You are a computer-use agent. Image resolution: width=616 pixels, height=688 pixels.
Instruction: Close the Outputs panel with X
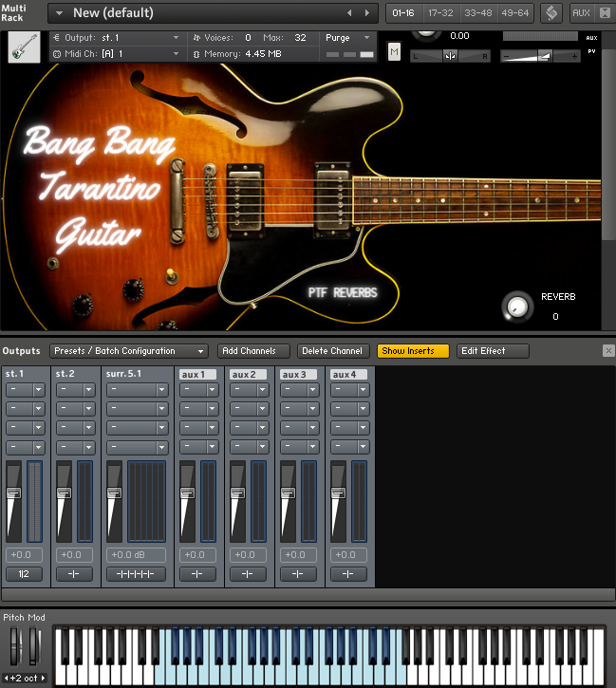tap(608, 351)
